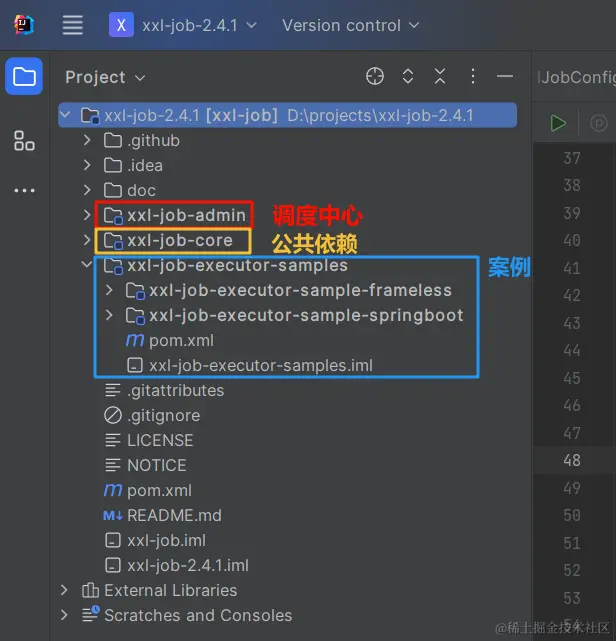Viewport: 616px width, 641px height.
Task: Select the LICENSE file
Action: (148, 441)
